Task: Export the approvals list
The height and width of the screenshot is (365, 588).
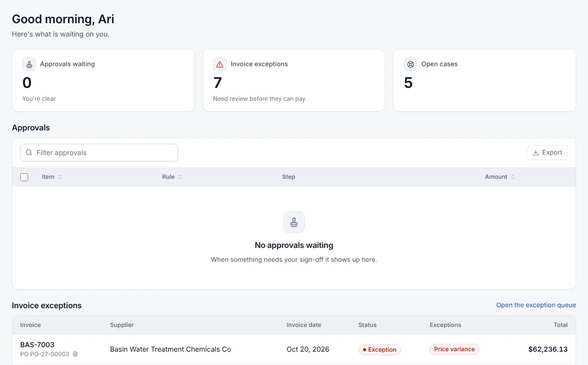Action: (x=547, y=153)
